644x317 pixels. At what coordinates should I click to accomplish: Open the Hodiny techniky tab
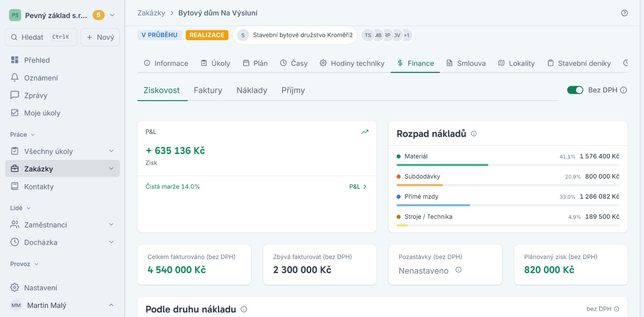tap(352, 63)
